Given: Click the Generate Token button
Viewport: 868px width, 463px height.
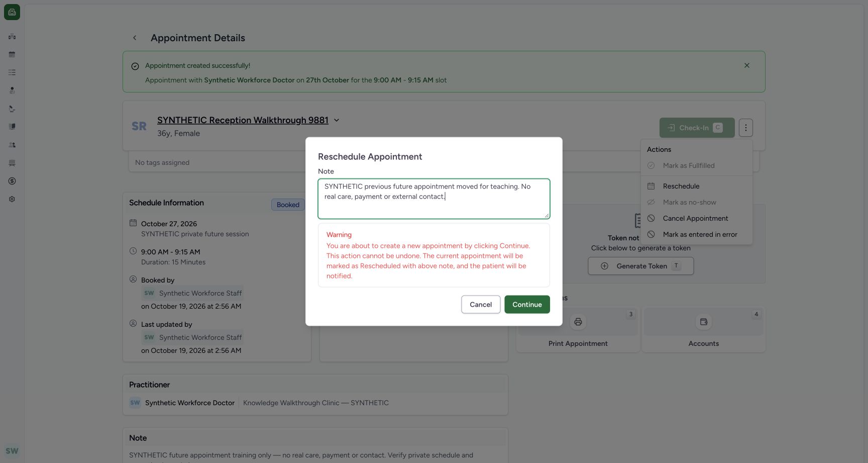Looking at the screenshot, I should (641, 266).
